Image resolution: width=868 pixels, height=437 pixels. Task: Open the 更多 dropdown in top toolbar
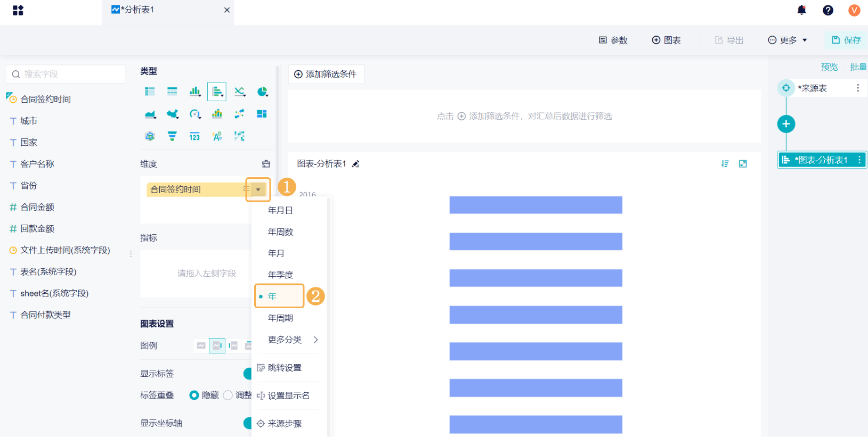pos(788,40)
